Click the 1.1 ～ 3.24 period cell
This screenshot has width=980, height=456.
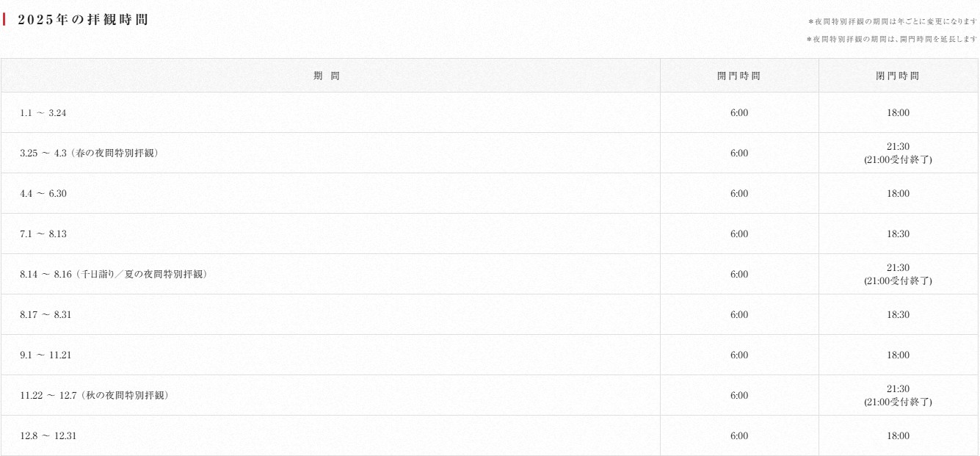330,112
